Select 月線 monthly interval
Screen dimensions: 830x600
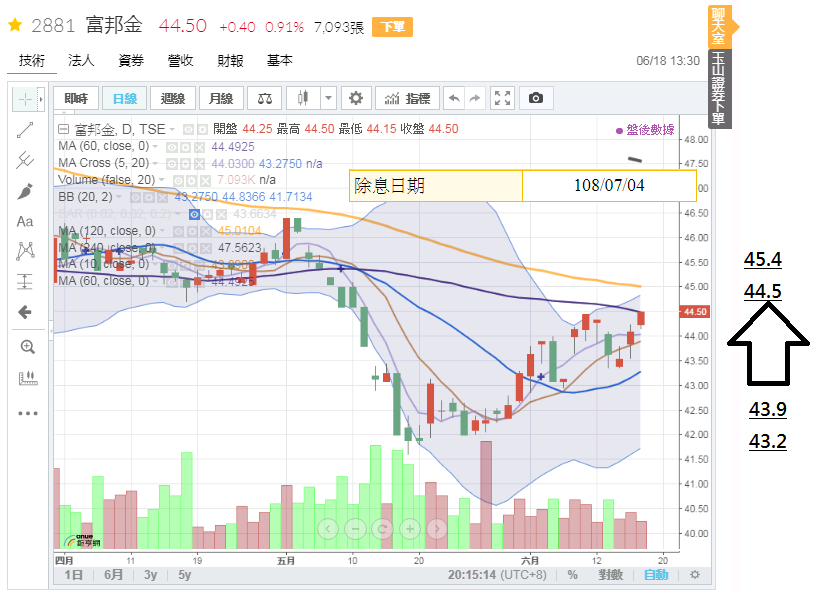221,98
